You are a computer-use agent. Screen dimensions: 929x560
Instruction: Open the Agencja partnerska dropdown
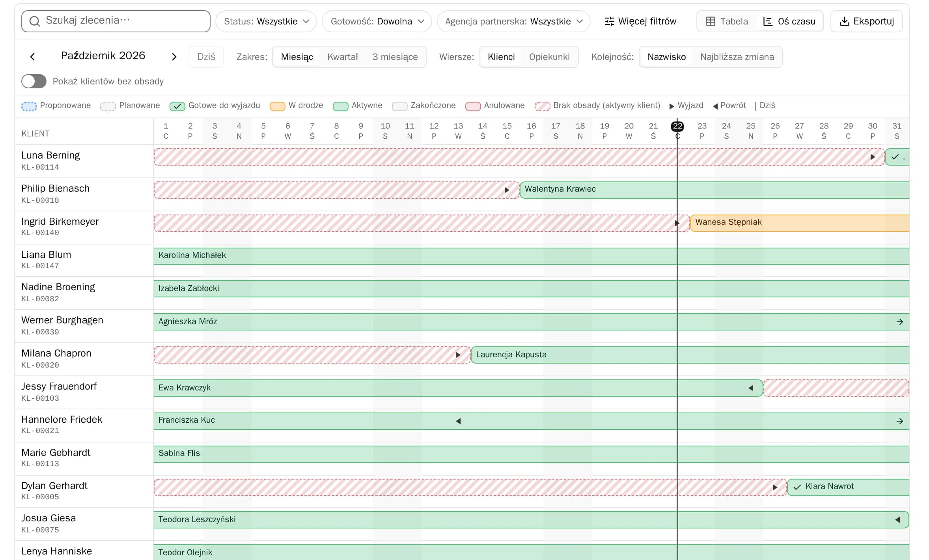click(513, 21)
